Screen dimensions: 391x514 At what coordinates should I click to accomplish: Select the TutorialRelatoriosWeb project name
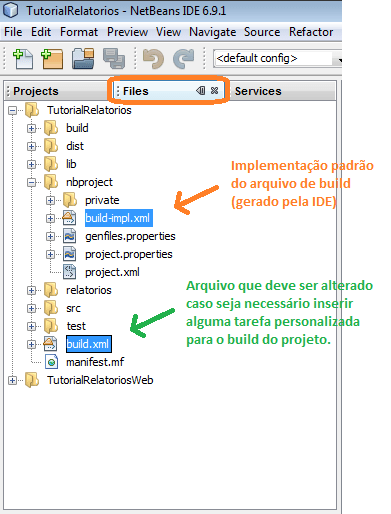[x=100, y=380]
